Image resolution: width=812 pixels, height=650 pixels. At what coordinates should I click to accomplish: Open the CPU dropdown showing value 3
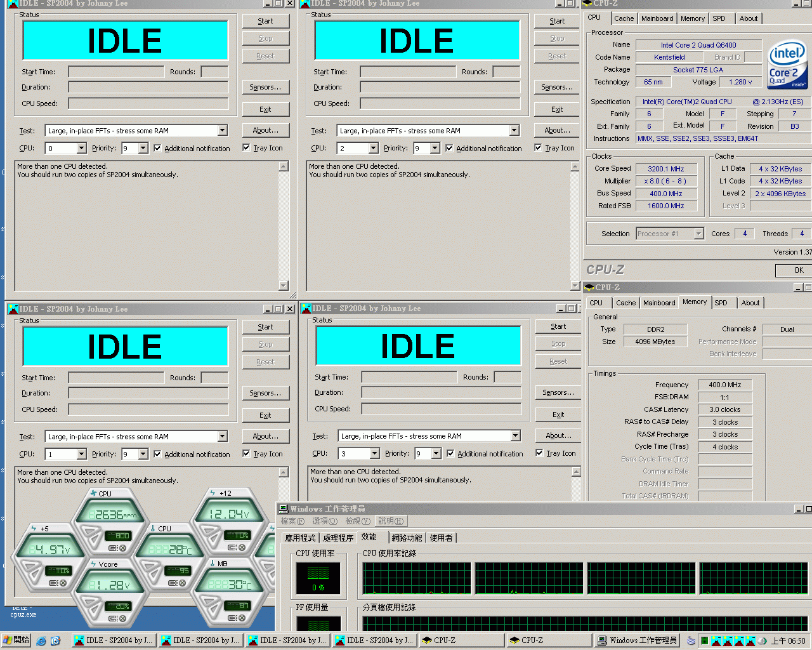[x=374, y=453]
